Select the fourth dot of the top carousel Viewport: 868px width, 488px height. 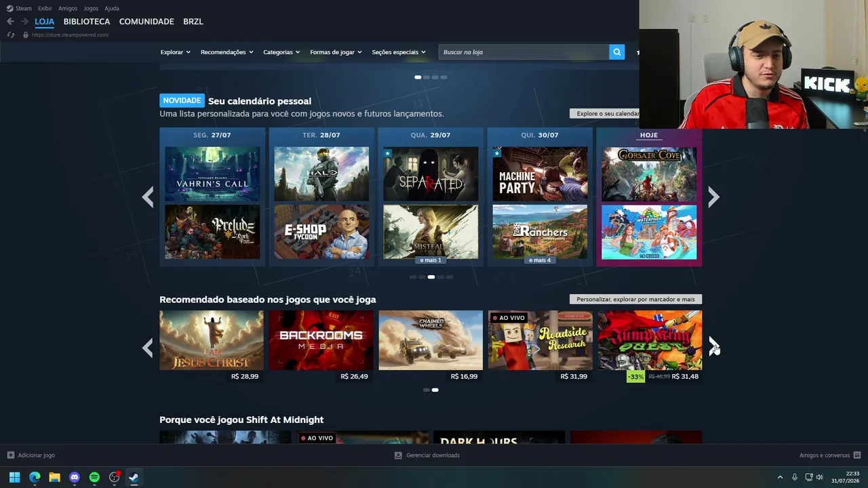[x=443, y=77]
